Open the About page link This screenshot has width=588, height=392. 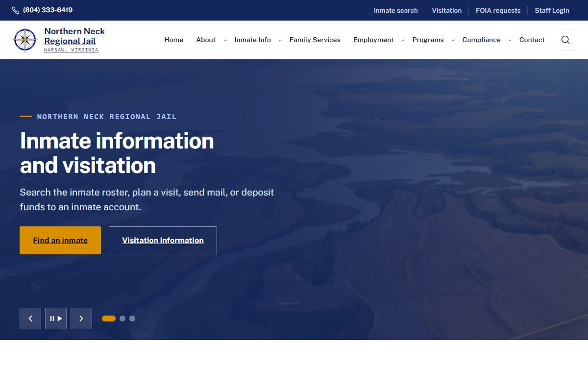pos(206,40)
